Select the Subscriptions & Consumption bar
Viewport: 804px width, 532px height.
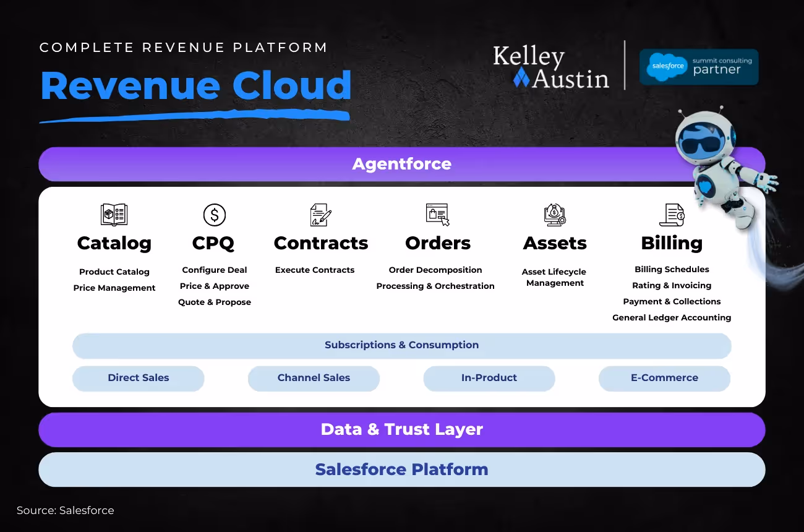pyautogui.click(x=402, y=345)
